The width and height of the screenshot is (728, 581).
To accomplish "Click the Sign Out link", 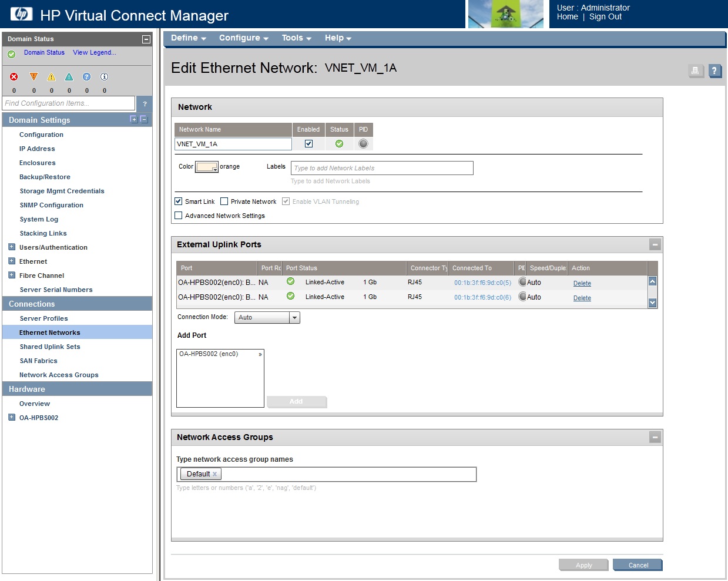I will pyautogui.click(x=606, y=17).
